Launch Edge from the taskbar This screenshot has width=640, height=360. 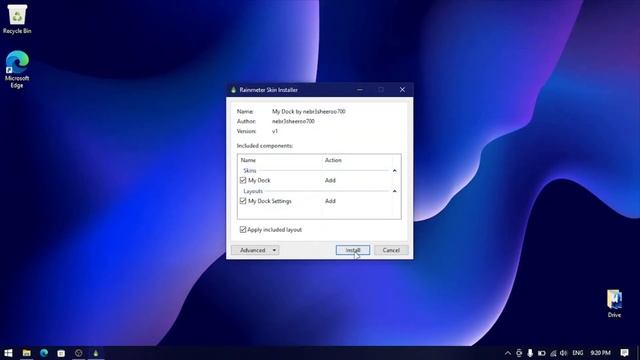[x=44, y=353]
